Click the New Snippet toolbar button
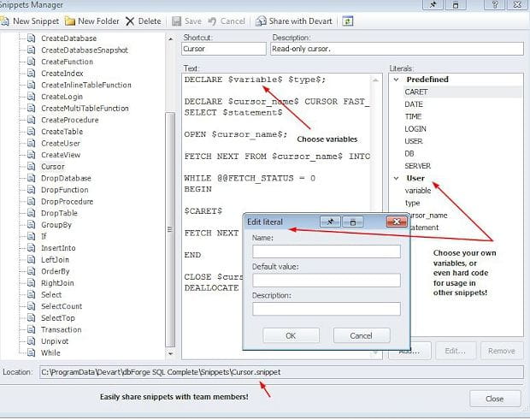The width and height of the screenshot is (530, 420). [x=30, y=21]
